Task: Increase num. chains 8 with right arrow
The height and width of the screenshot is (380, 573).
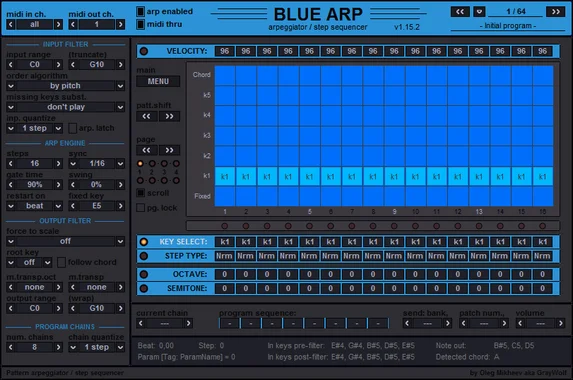Action: 58,347
